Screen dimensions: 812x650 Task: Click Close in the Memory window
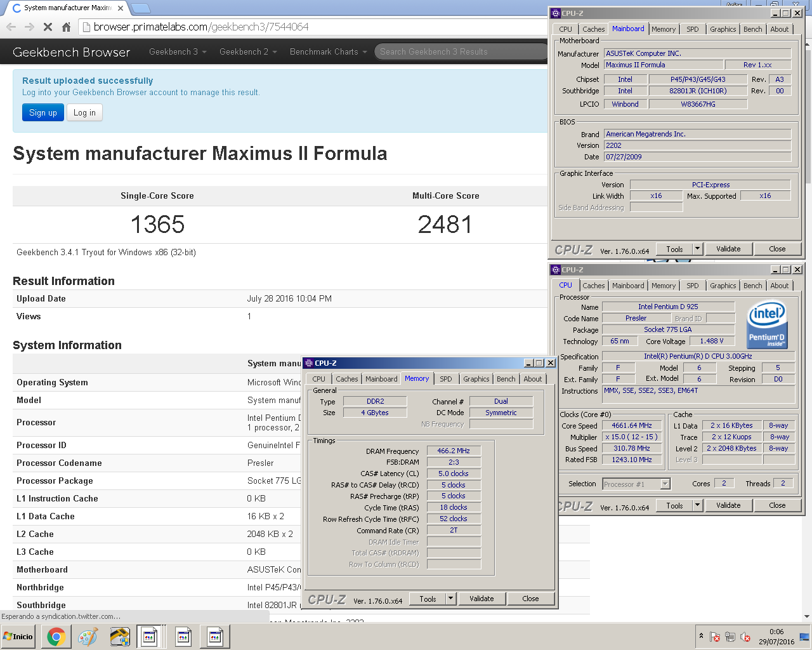pos(530,598)
